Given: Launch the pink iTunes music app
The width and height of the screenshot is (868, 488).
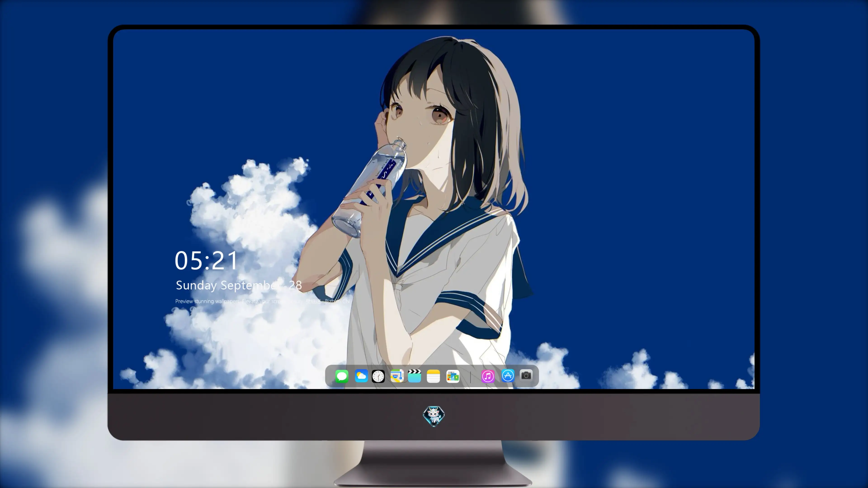Looking at the screenshot, I should [488, 376].
